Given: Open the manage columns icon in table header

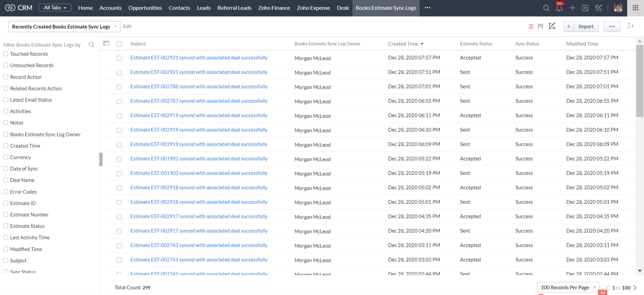Looking at the screenshot, I should click(106, 43).
